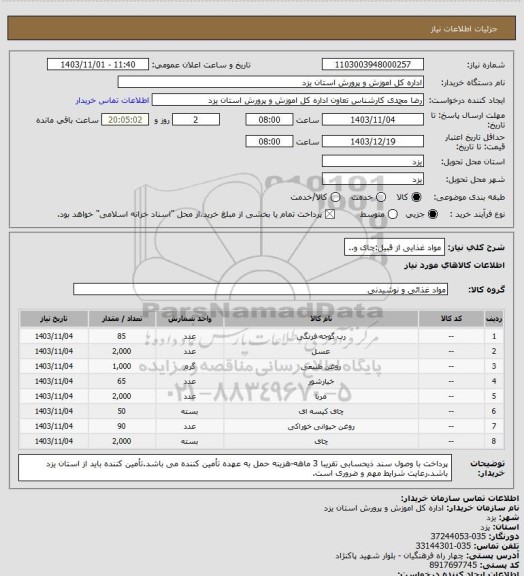Click the واحد شمارش column header
524x576 pixels.
pyautogui.click(x=190, y=319)
